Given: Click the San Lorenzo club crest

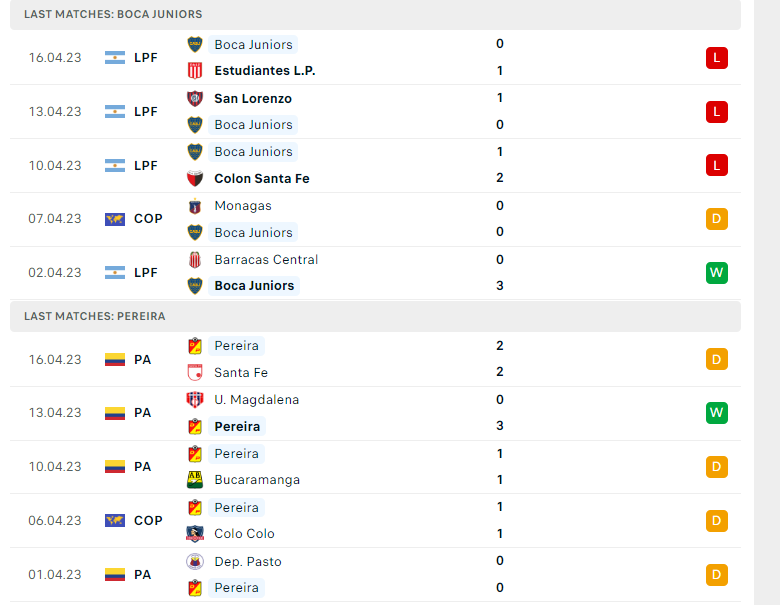Looking at the screenshot, I should pos(195,98).
